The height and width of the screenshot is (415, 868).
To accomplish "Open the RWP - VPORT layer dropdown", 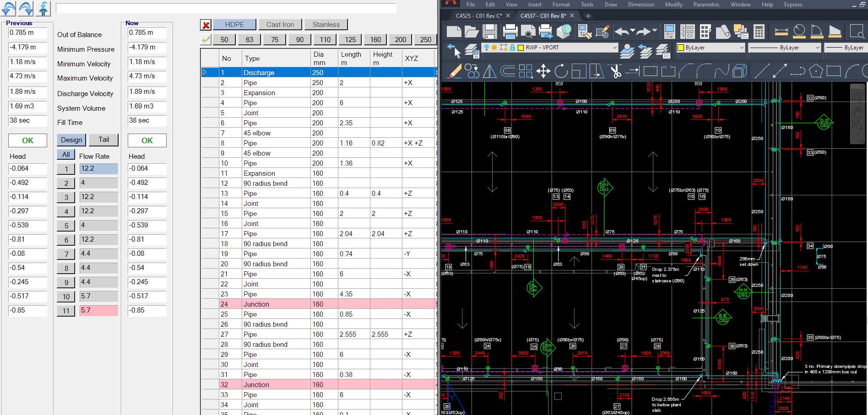I will 614,48.
